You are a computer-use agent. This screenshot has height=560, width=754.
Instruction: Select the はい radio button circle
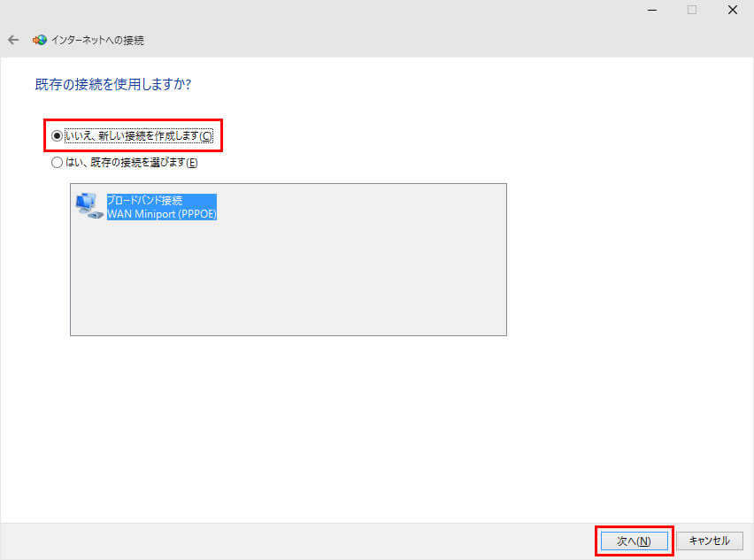(58, 163)
